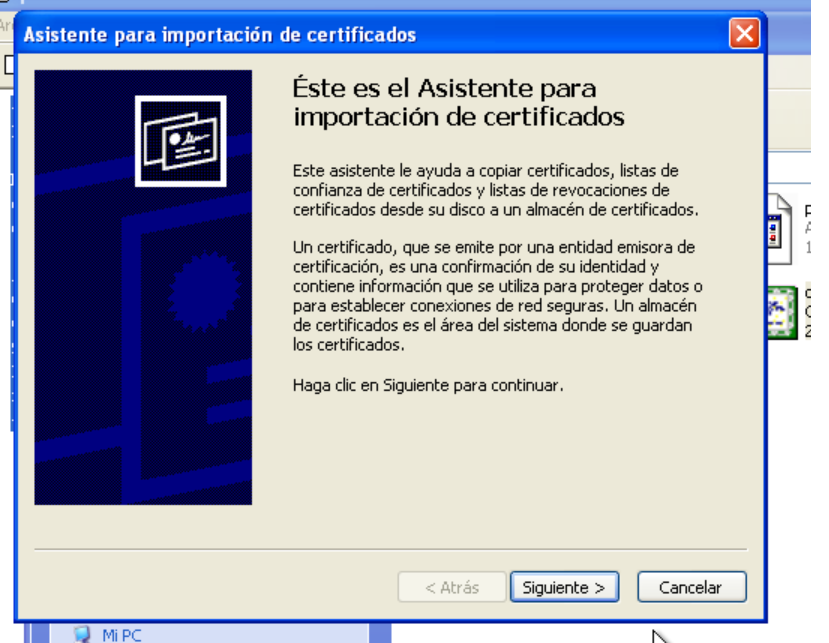
Task: Click the Siguiente button to continue
Action: tap(564, 587)
